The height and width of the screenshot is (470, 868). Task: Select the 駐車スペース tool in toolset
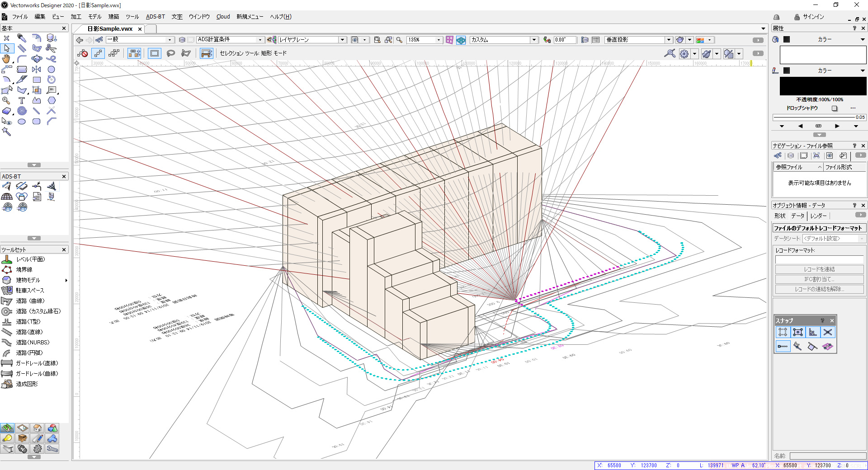click(x=30, y=291)
